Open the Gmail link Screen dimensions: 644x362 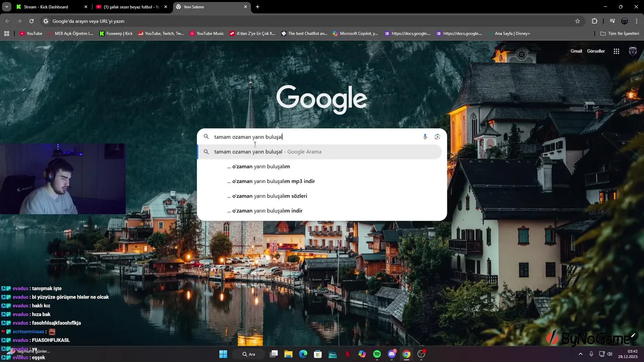coord(576,51)
